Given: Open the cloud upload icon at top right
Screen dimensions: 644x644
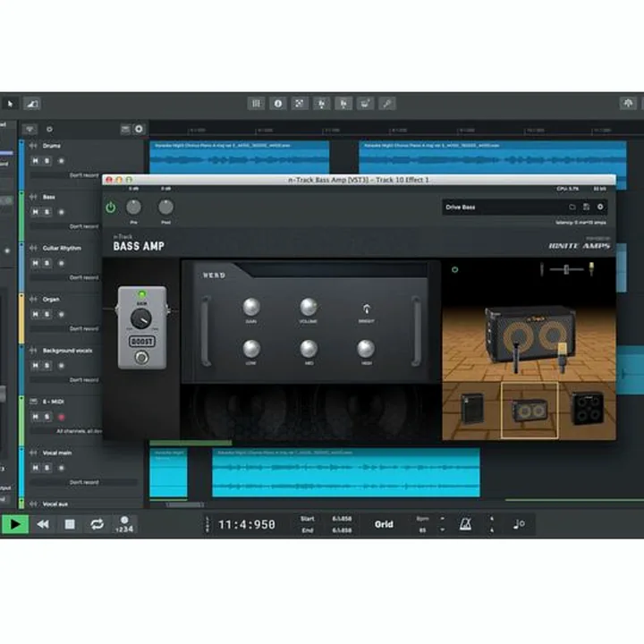Looking at the screenshot, I should pyautogui.click(x=628, y=103).
